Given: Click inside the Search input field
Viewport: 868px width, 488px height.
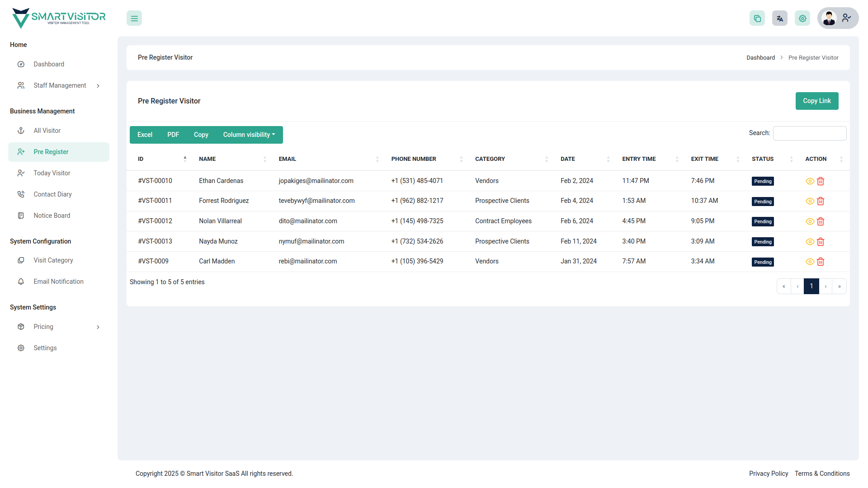Looking at the screenshot, I should pos(809,133).
